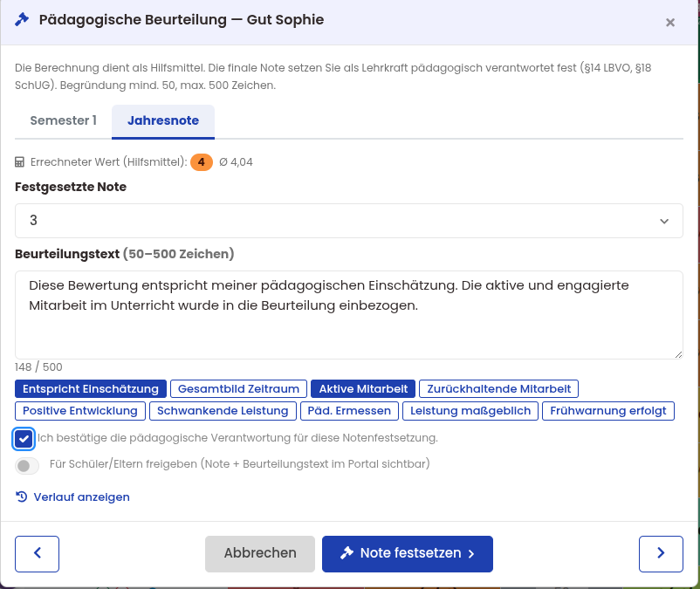The height and width of the screenshot is (589, 700).
Task: Add the Frühwarnung erfolgt text chip
Action: coord(608,411)
